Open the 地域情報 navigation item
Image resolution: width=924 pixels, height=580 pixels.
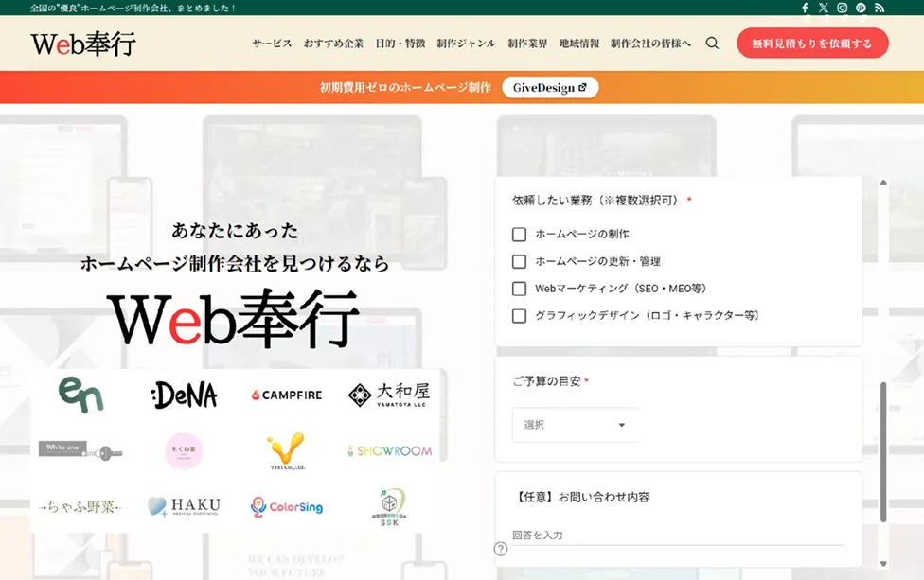click(578, 44)
